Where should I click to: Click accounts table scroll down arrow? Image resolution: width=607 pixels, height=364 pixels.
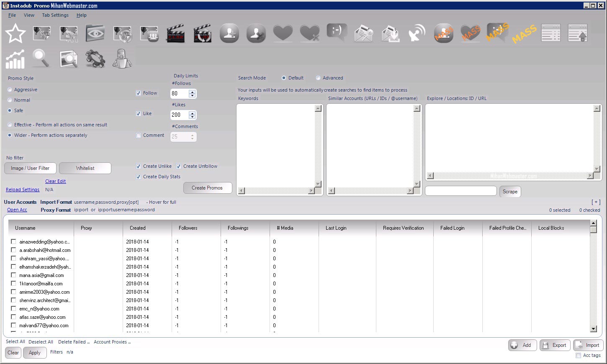click(x=593, y=328)
